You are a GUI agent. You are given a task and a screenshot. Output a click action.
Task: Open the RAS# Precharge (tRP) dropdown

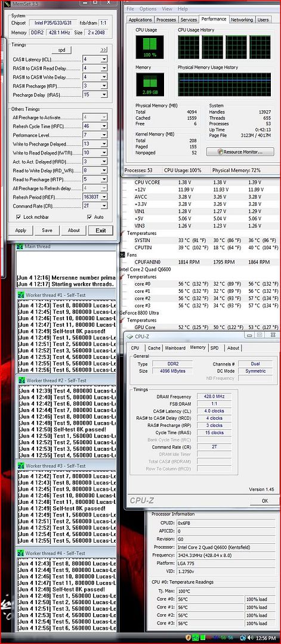(104, 86)
